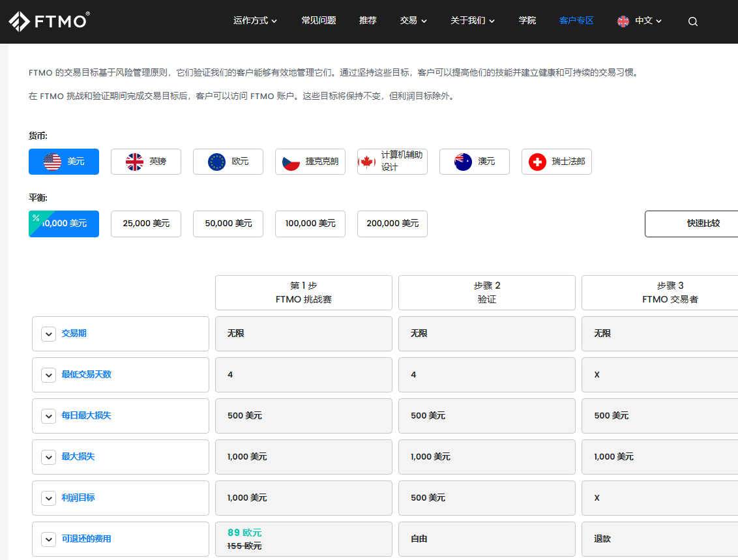Select 计算机辅助设计 currency option

(x=392, y=162)
